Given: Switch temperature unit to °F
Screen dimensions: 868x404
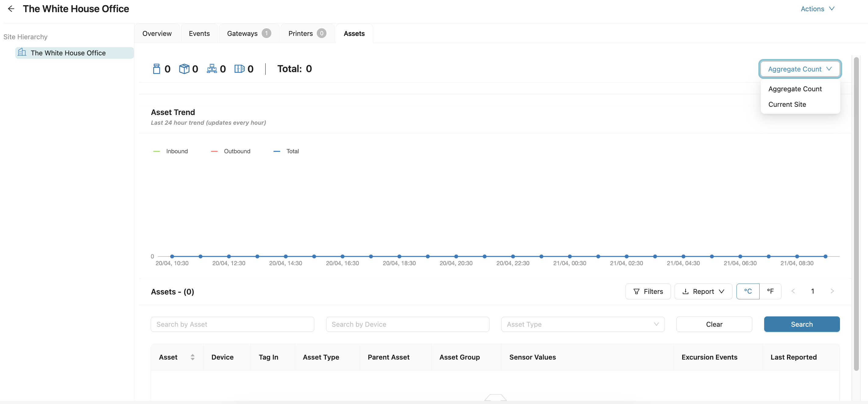Looking at the screenshot, I should pos(770,291).
